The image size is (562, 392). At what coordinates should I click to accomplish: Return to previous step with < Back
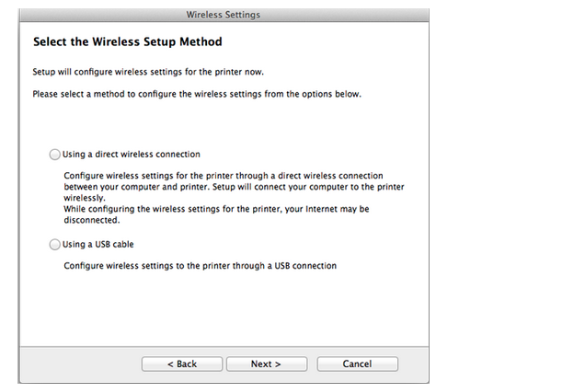pyautogui.click(x=182, y=363)
